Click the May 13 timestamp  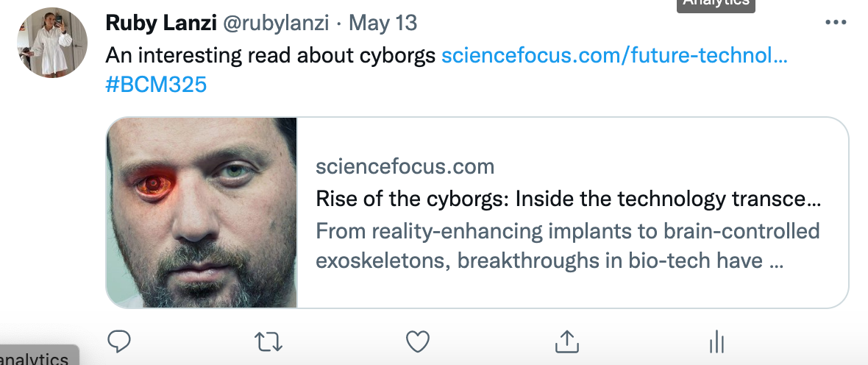pyautogui.click(x=383, y=23)
